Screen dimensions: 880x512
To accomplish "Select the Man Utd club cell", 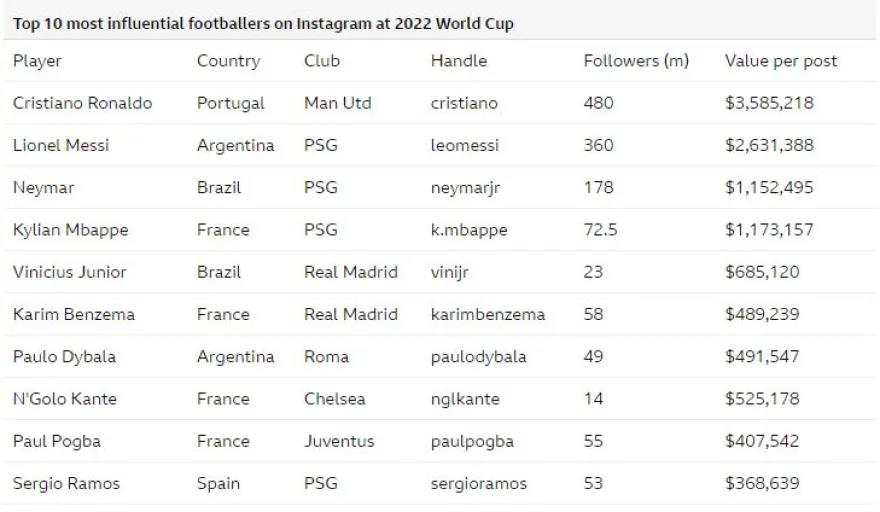I will coord(336,103).
